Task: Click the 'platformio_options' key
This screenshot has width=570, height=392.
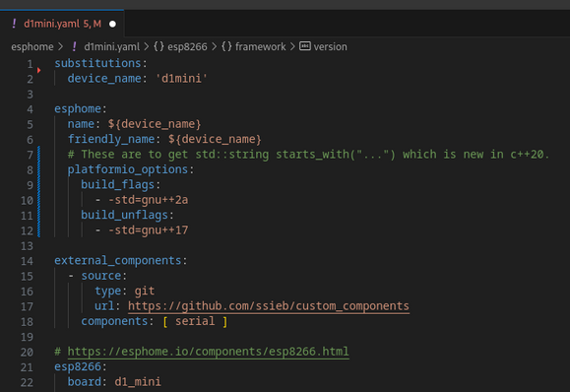Action: pos(128,169)
